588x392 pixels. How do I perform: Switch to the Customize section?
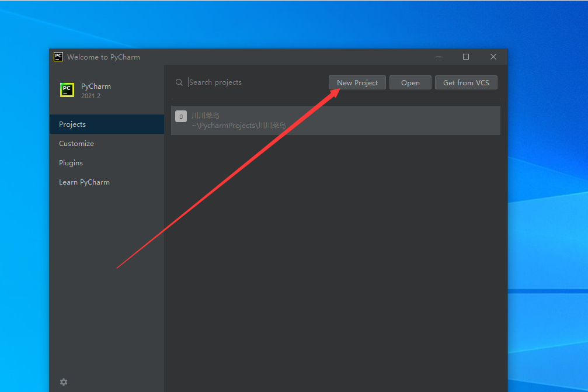point(76,144)
